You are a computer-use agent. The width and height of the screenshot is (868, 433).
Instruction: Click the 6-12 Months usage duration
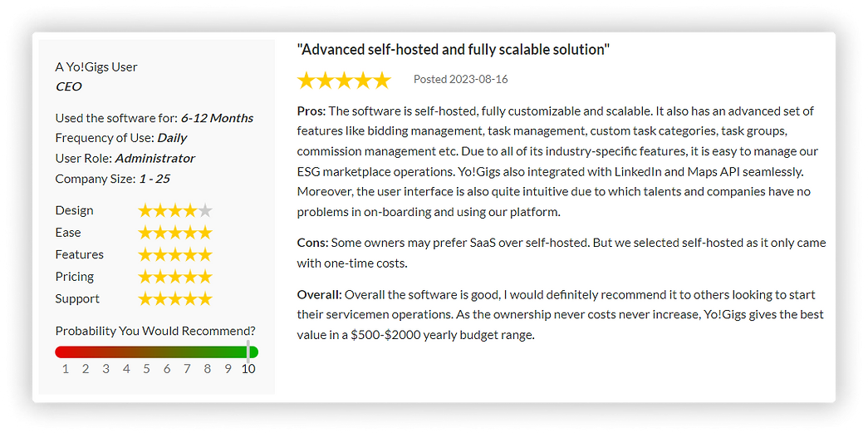[x=217, y=118]
